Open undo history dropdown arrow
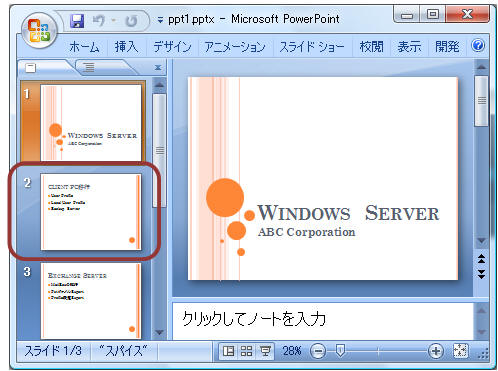Screen dimensions: 498x371 coord(114,21)
